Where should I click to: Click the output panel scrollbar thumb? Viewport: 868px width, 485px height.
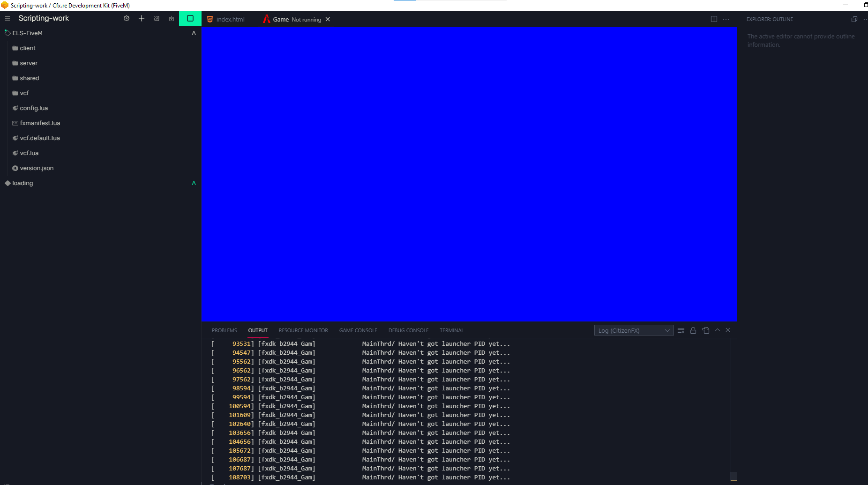pyautogui.click(x=733, y=477)
